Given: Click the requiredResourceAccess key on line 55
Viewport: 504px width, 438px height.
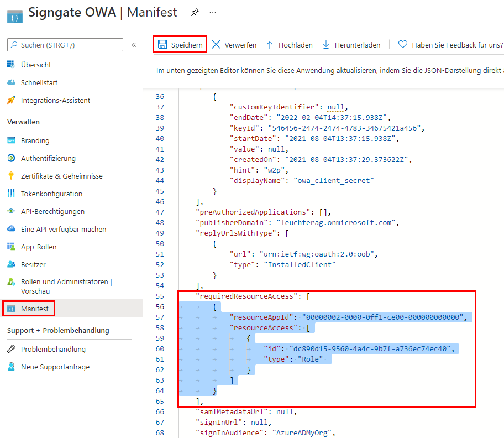Looking at the screenshot, I should click(247, 296).
